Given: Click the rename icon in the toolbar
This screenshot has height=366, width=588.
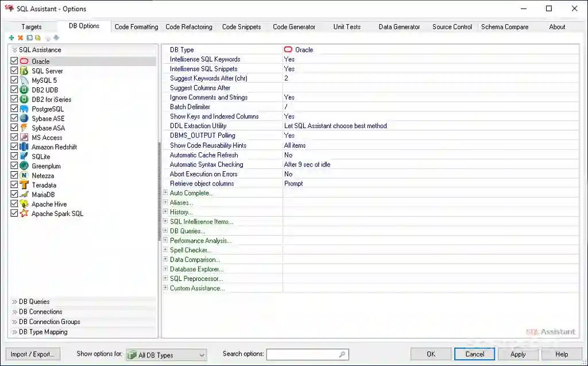Looking at the screenshot, I should 29,38.
